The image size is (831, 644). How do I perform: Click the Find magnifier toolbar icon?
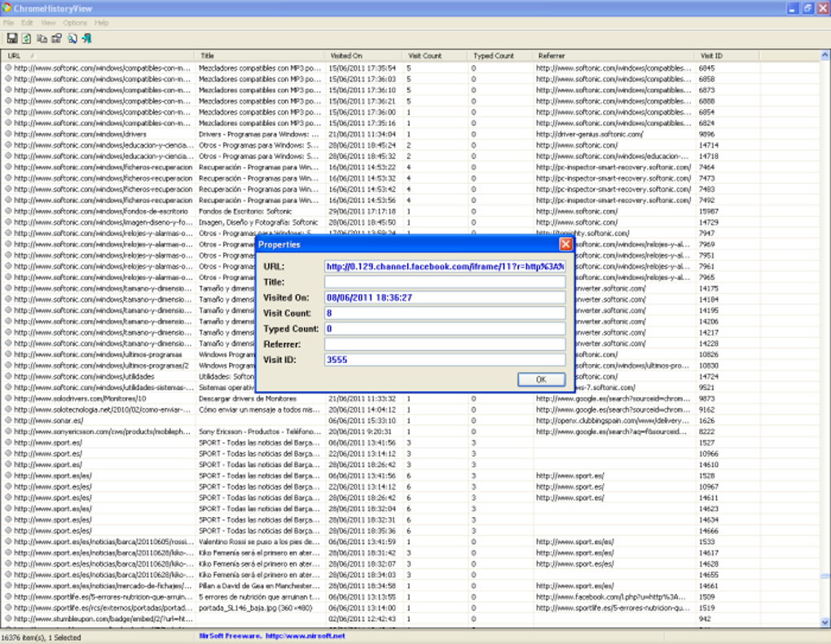click(72, 38)
